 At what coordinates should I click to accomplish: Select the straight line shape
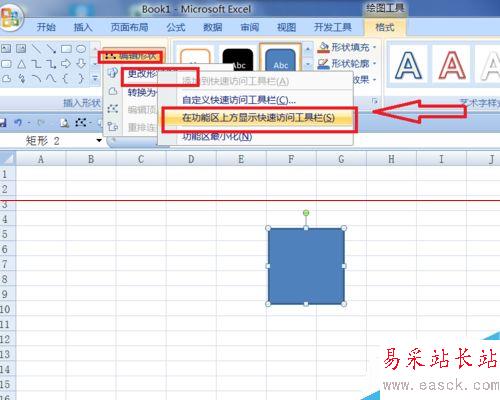point(36,49)
